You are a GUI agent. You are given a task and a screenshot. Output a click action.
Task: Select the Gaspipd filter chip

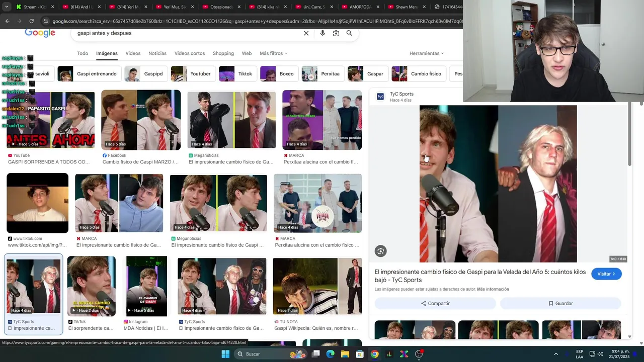(x=146, y=74)
